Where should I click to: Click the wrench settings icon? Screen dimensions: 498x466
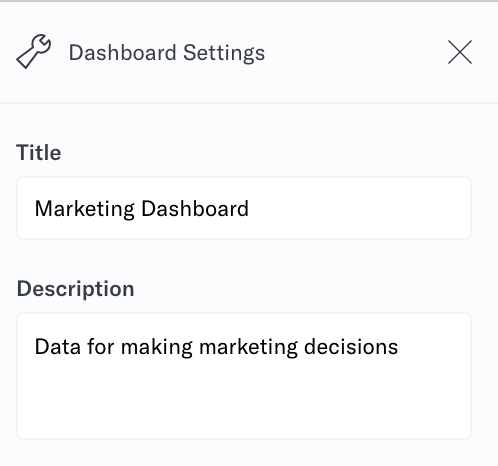pos(34,52)
